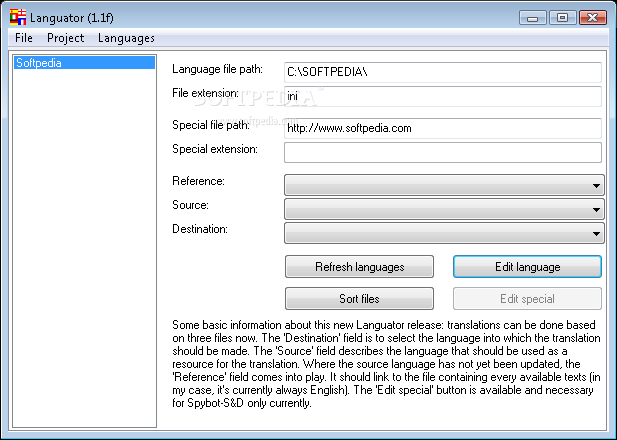Click the 'Language file path:' label

click(x=217, y=69)
